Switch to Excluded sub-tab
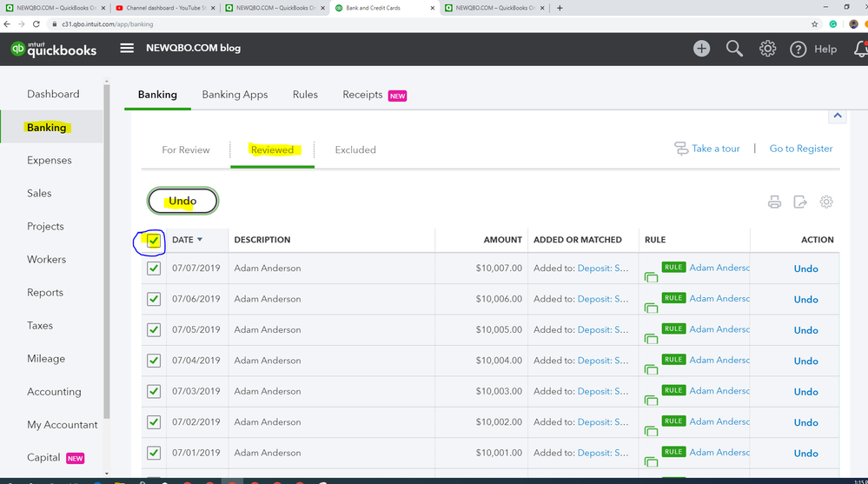The image size is (868, 484). 355,150
